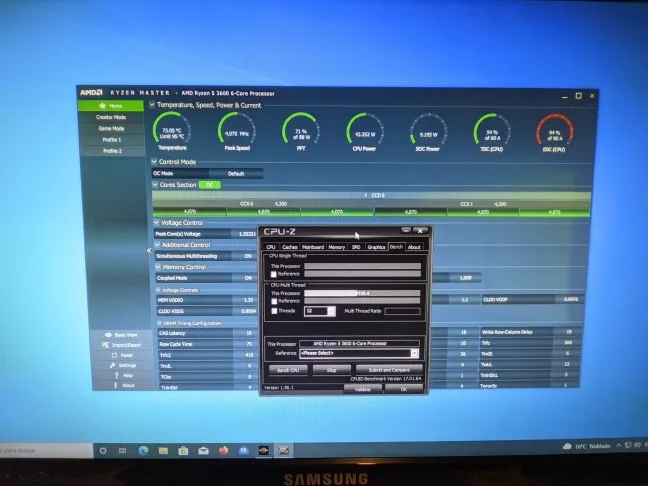
Task: Click Stop button in CPU-Z
Action: pyautogui.click(x=331, y=370)
